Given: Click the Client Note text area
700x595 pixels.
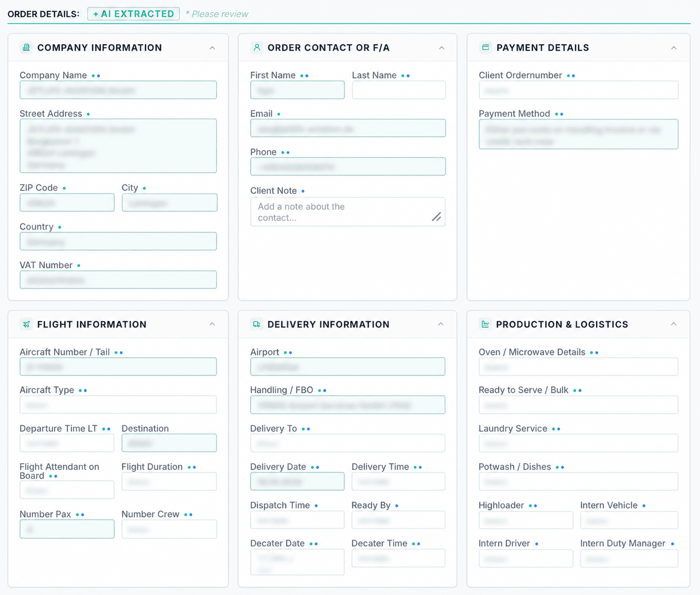Looking at the screenshot, I should pyautogui.click(x=348, y=212).
